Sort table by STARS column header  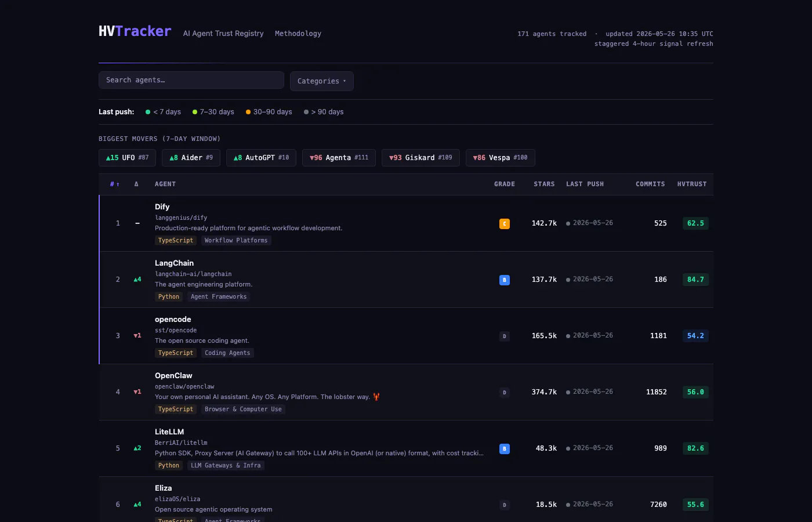tap(544, 184)
